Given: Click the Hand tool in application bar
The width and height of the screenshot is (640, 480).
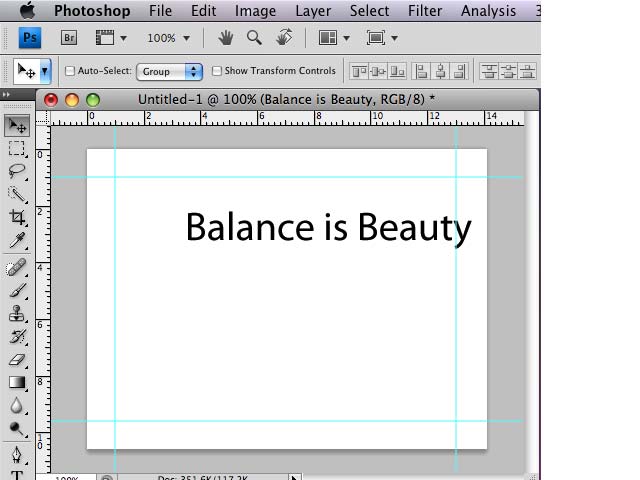Looking at the screenshot, I should (226, 38).
